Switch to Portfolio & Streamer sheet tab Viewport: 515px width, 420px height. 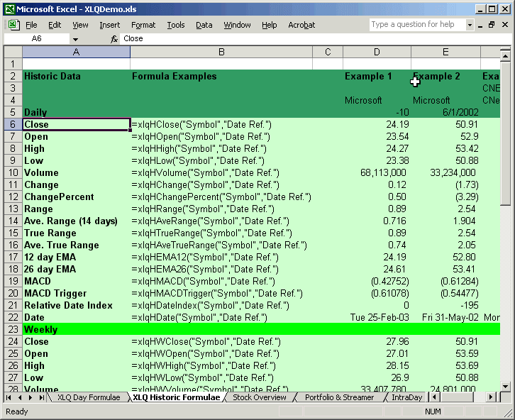[338, 398]
